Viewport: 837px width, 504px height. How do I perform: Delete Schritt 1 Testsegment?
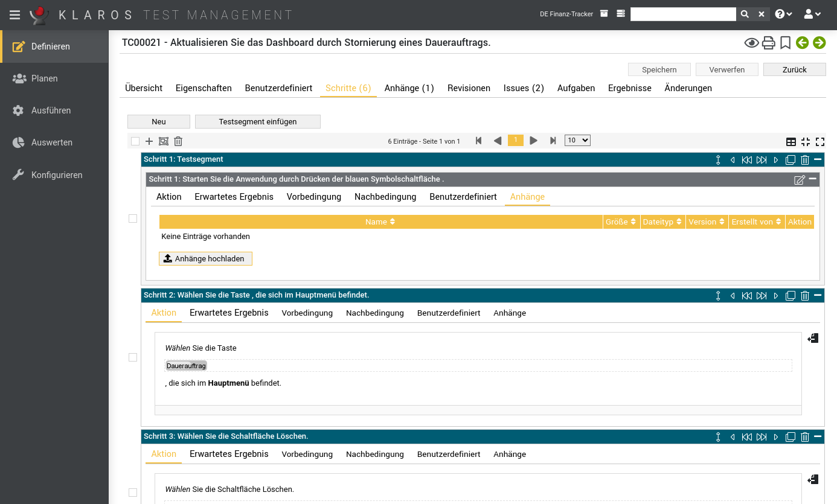(805, 160)
